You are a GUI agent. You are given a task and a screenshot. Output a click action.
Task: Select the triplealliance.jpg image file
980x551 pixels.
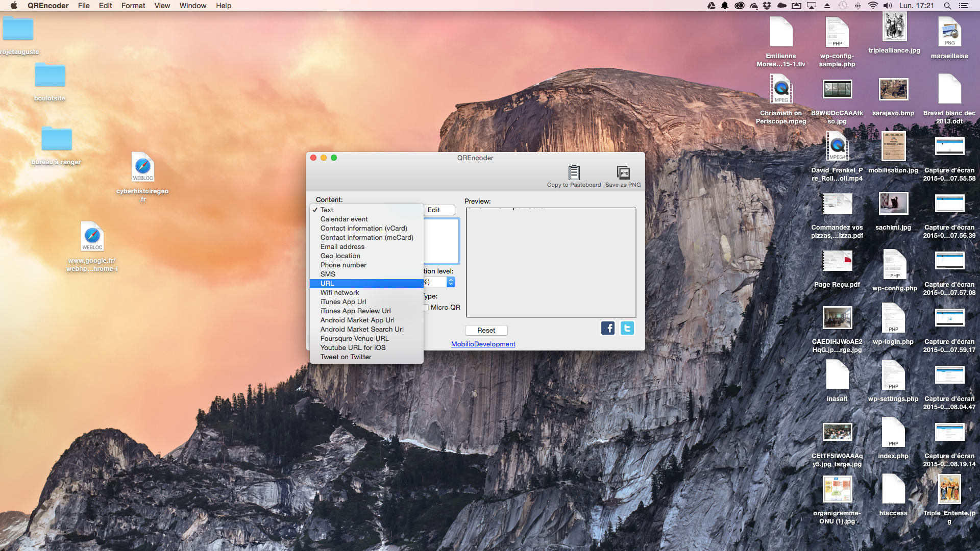894,27
